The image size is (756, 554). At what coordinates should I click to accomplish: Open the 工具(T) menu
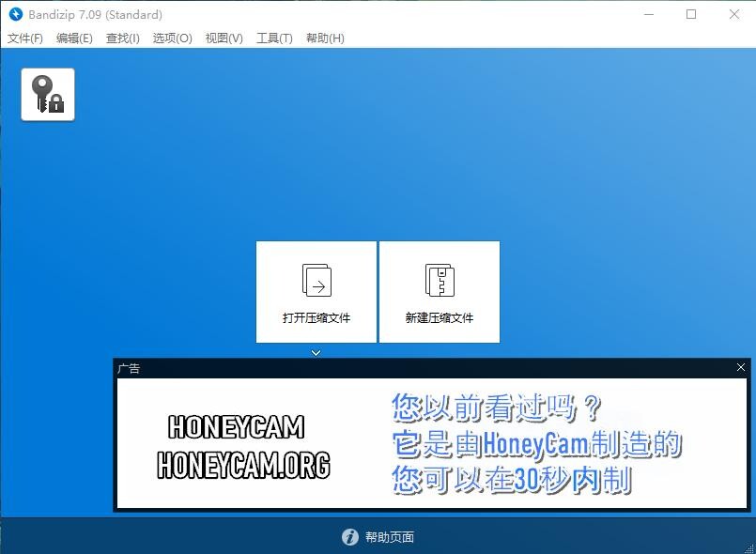click(x=274, y=38)
